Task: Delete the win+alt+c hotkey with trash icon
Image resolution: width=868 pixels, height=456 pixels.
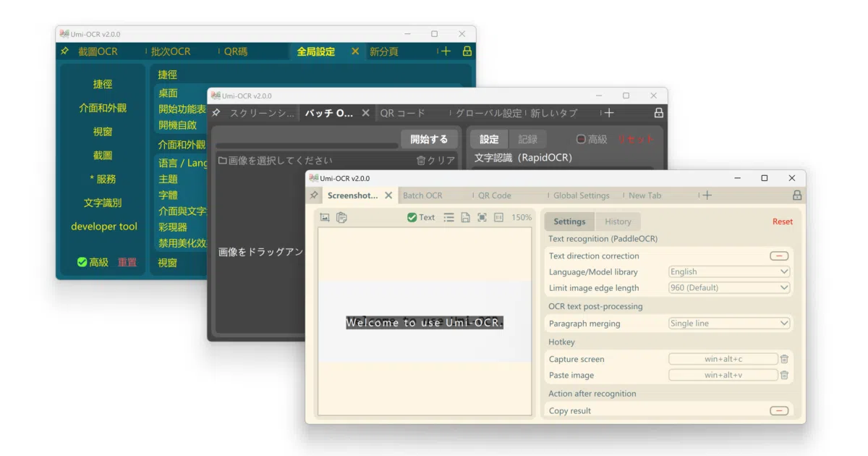Action: tap(784, 359)
